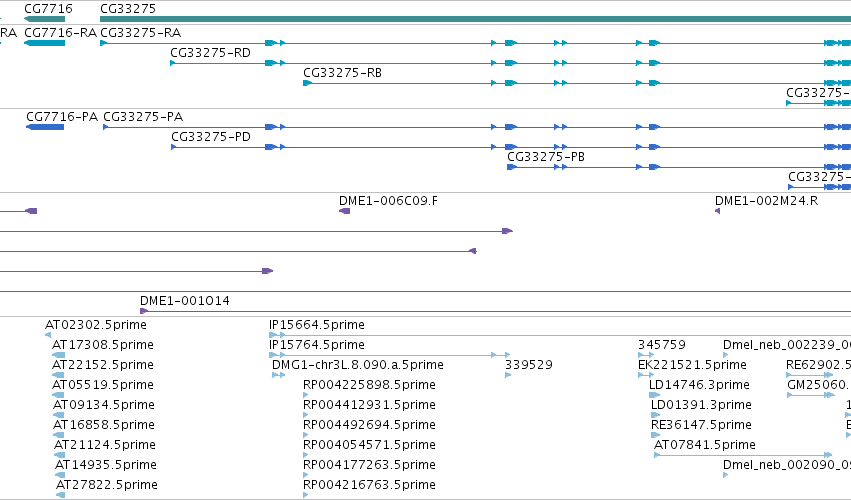851x500 pixels.
Task: Click the EK221521.5prime EST label
Action: 692,365
